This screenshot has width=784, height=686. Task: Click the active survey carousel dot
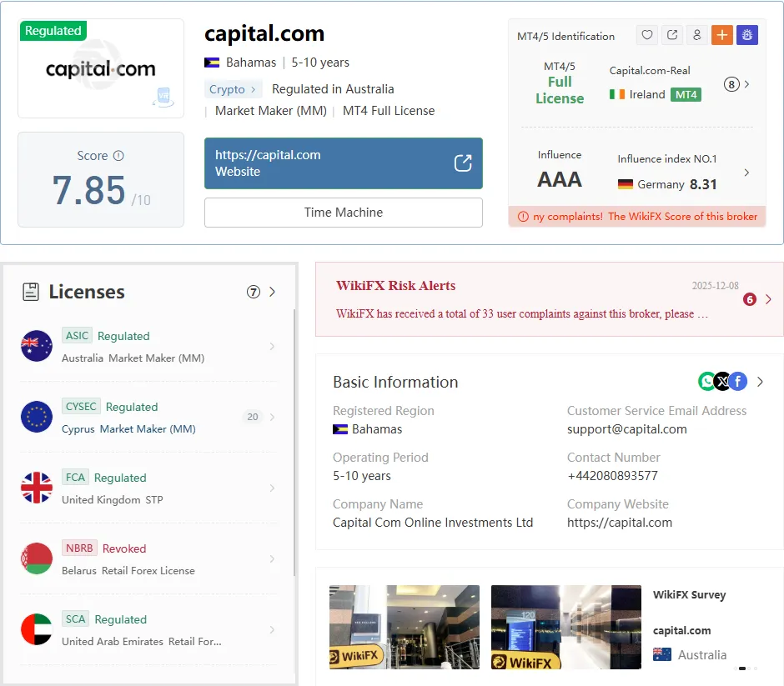(742, 668)
